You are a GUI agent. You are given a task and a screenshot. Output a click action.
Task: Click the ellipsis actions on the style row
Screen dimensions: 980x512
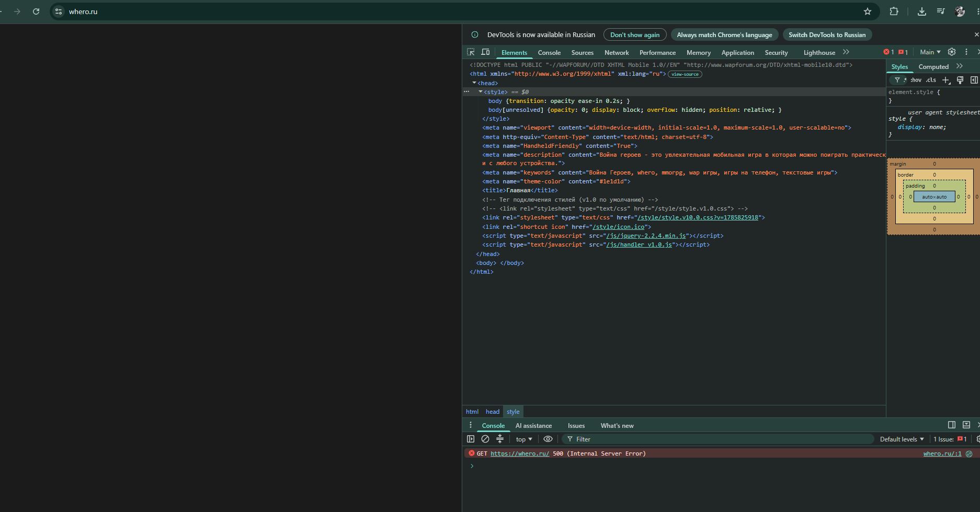[466, 92]
